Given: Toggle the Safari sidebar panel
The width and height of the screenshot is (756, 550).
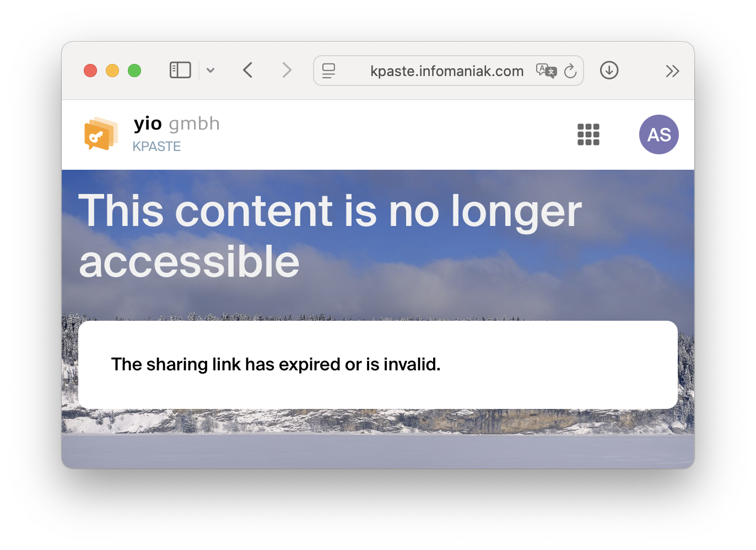Looking at the screenshot, I should [180, 71].
